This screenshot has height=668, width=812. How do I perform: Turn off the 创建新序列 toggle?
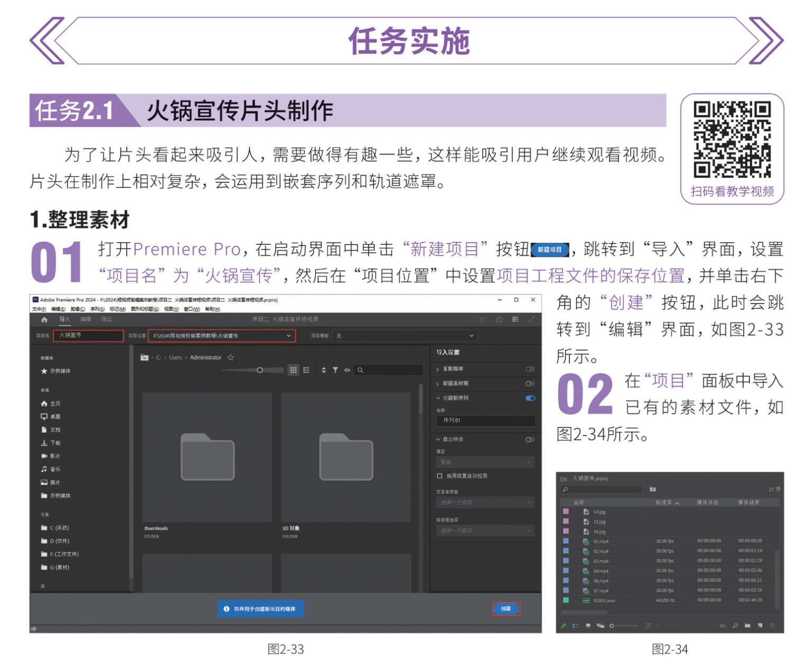pos(530,398)
